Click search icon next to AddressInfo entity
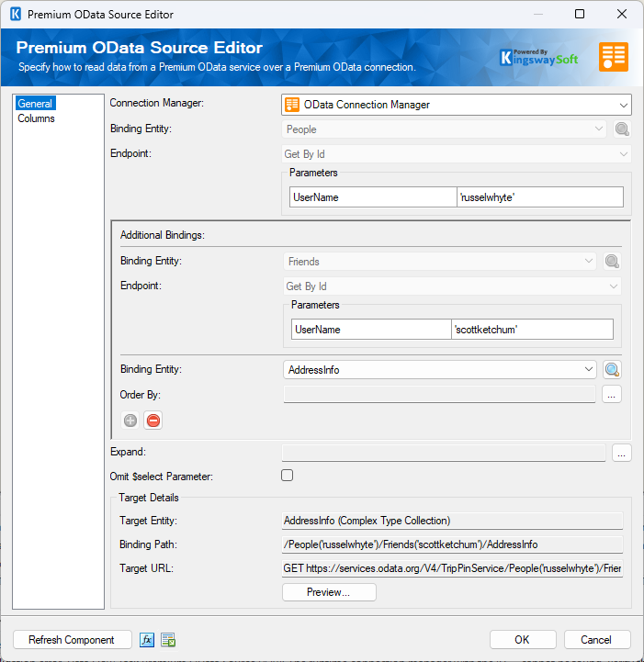644x662 pixels. coord(612,369)
